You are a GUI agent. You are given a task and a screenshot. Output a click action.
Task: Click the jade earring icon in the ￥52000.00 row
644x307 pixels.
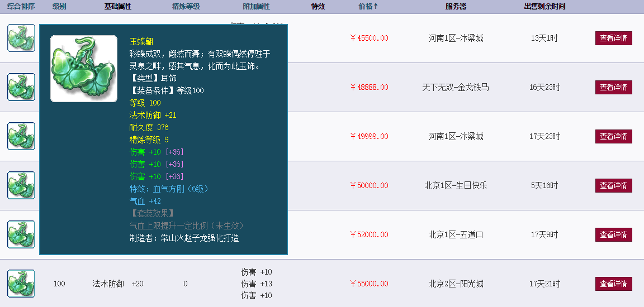click(x=21, y=234)
